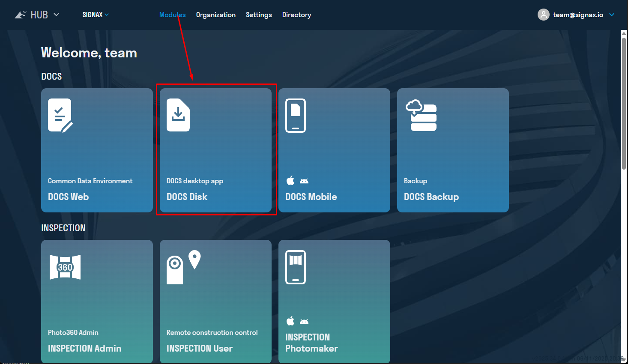628x364 pixels.
Task: Click the DOCS Mobile phone icon
Action: 296,116
